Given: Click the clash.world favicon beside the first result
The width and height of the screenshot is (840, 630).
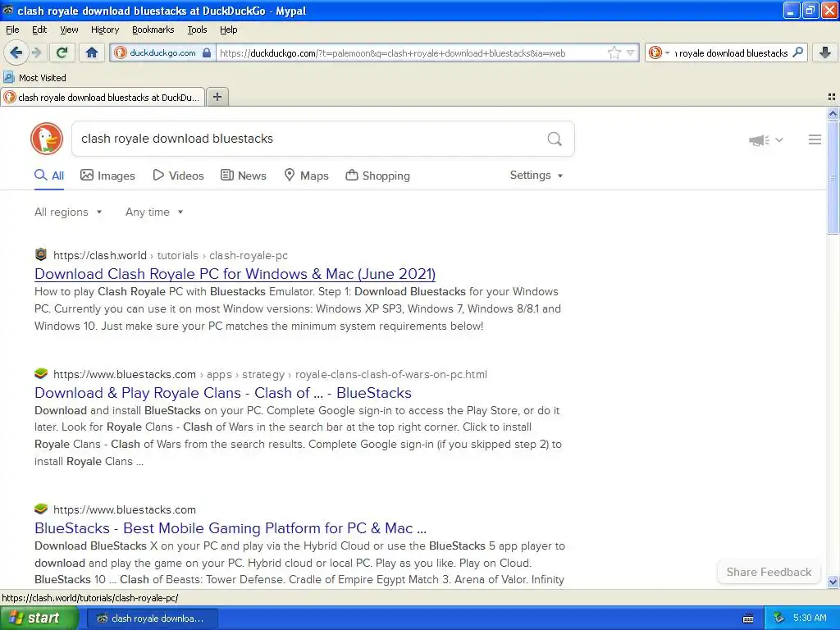Looking at the screenshot, I should (41, 254).
